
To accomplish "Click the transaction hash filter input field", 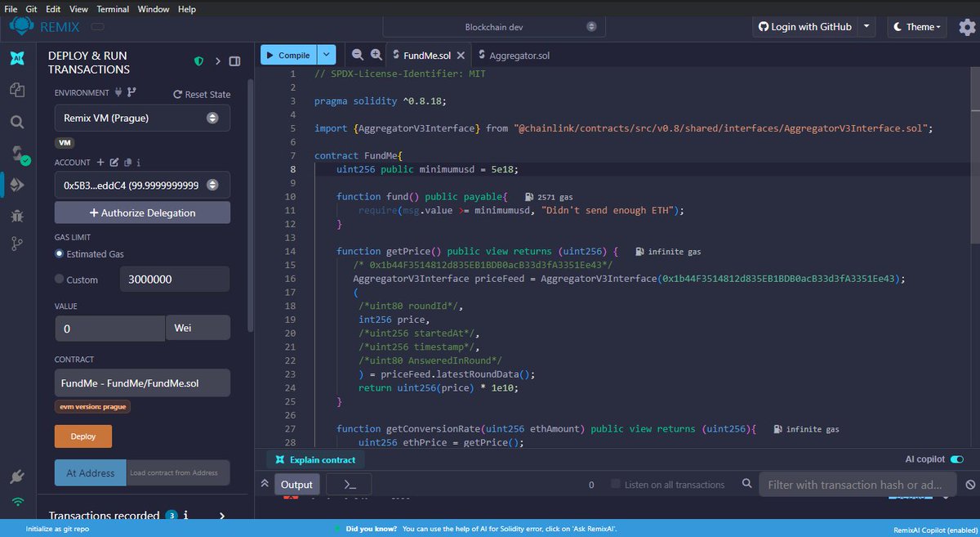I will point(857,484).
